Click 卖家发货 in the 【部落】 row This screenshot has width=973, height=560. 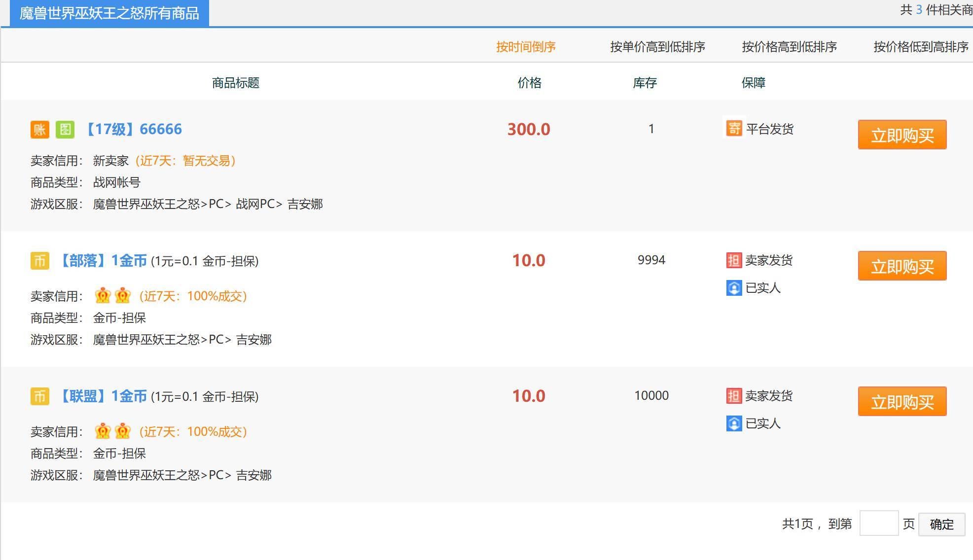[x=769, y=260]
